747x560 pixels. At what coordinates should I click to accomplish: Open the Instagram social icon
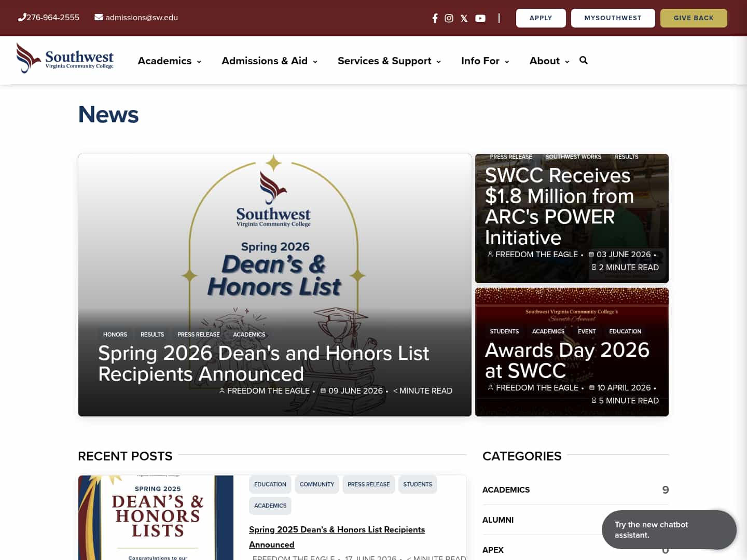pos(449,18)
